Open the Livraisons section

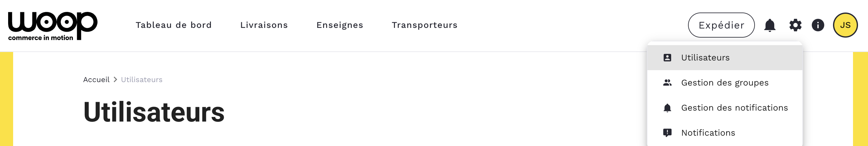coord(264,25)
